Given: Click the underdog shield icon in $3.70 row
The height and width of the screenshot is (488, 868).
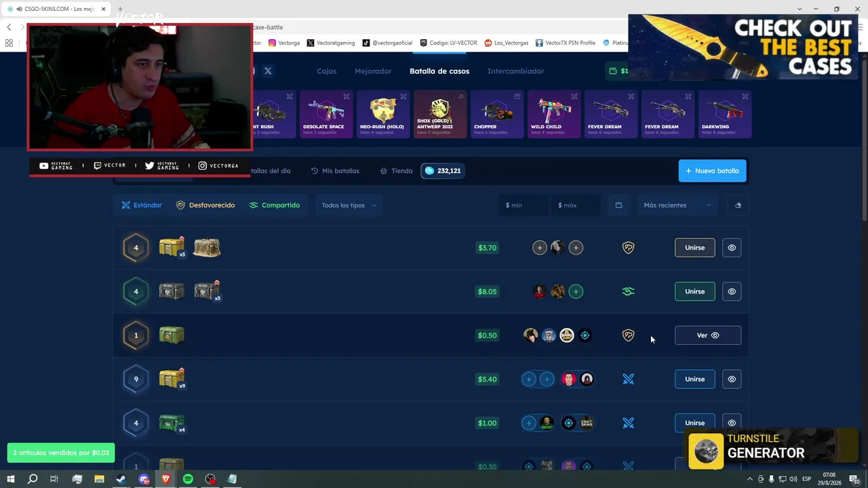Looking at the screenshot, I should pyautogui.click(x=629, y=248).
